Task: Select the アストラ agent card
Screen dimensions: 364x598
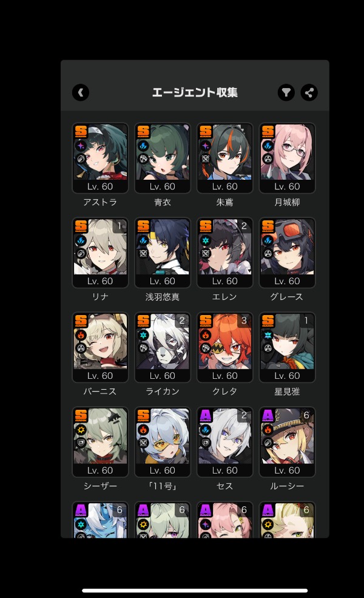Action: coord(100,158)
